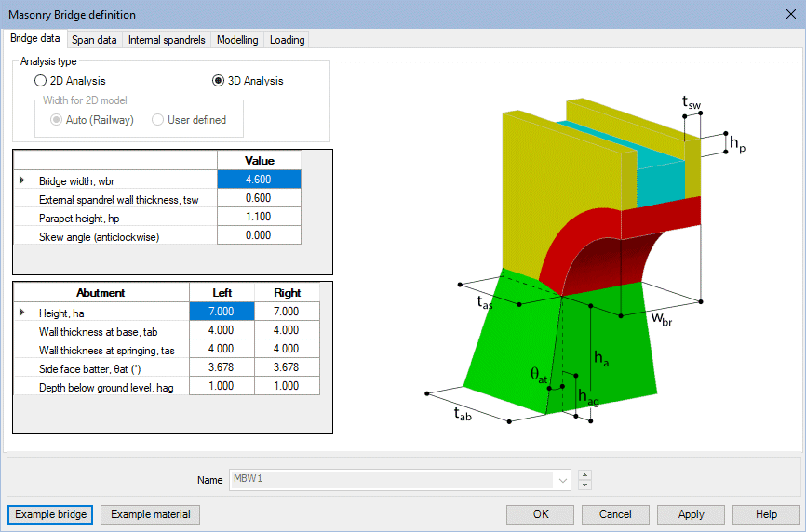
Task: Click the Example material button
Action: [150, 514]
